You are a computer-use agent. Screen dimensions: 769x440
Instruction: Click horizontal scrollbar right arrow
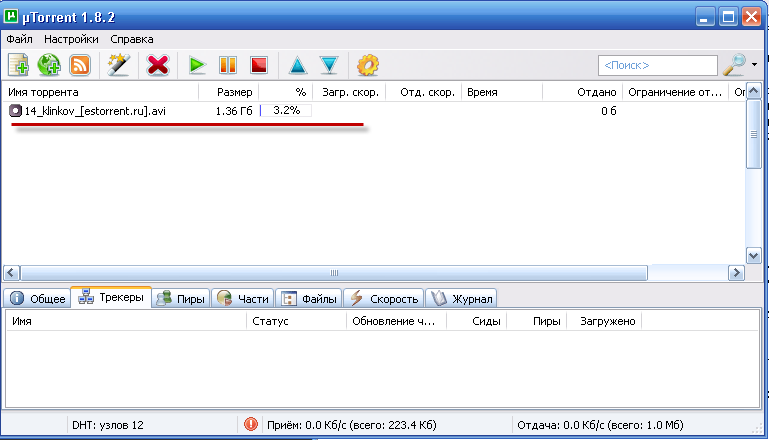point(736,273)
